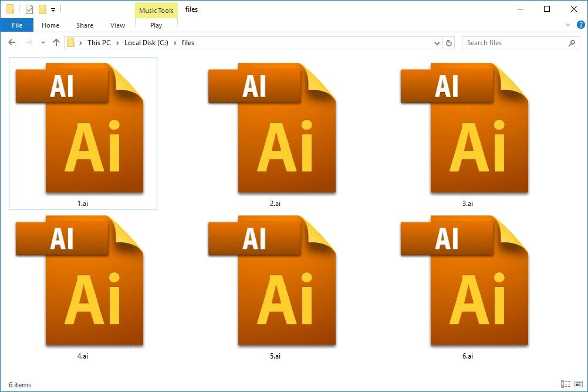Open the address bar history dropdown arrow

point(437,42)
